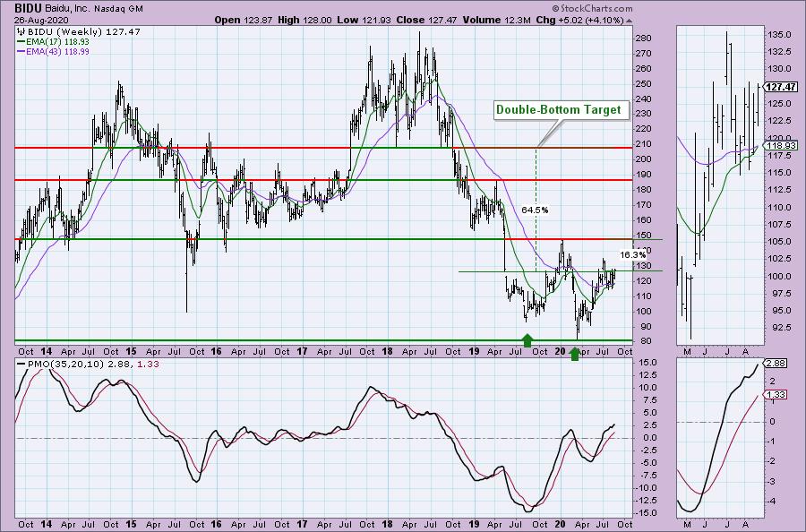Click the Nasdaq GM exchange label
This screenshot has height=532, width=806.
point(119,9)
